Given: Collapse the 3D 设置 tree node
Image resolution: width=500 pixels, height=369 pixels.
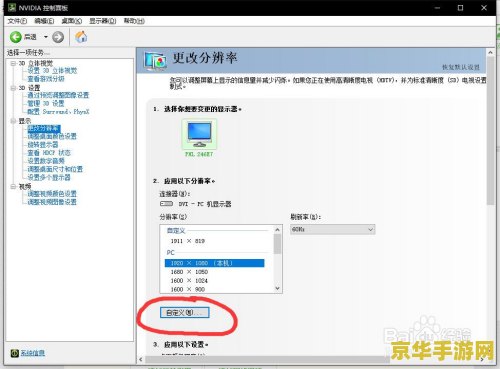Looking at the screenshot, I should tap(13, 88).
